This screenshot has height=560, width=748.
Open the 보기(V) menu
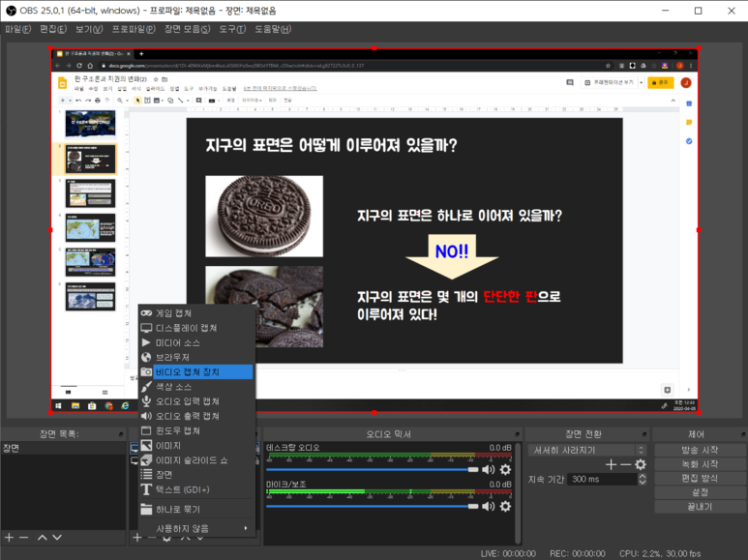pyautogui.click(x=89, y=29)
